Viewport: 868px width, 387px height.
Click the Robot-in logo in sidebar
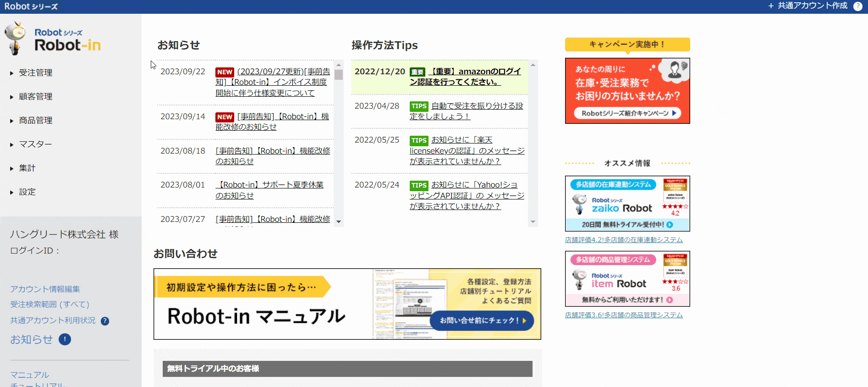coord(53,39)
